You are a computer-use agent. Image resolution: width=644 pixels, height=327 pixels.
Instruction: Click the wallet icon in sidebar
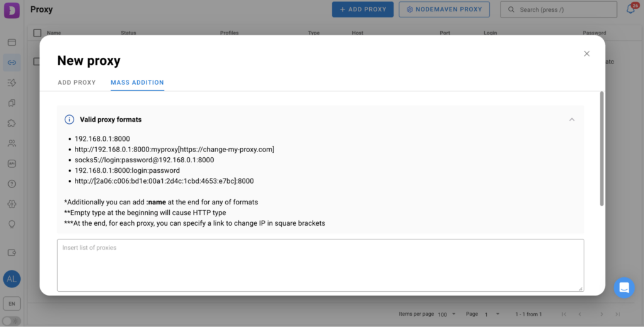[x=11, y=253]
